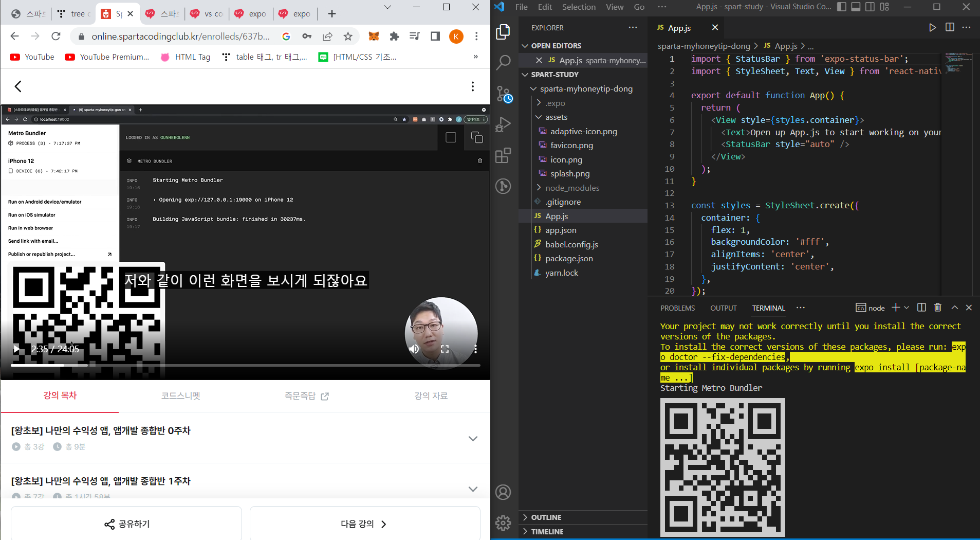Viewport: 980px width, 540px height.
Task: Open Run and Debug view icon
Action: click(x=503, y=124)
